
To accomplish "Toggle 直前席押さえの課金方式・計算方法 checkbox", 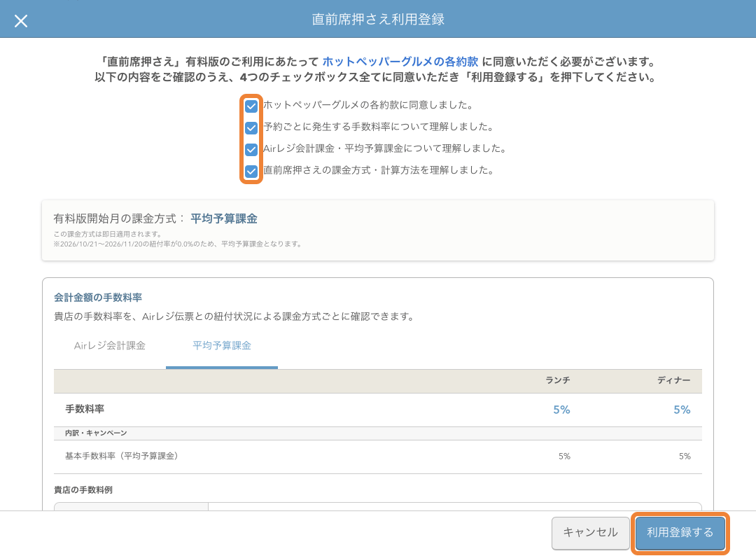I will point(251,171).
